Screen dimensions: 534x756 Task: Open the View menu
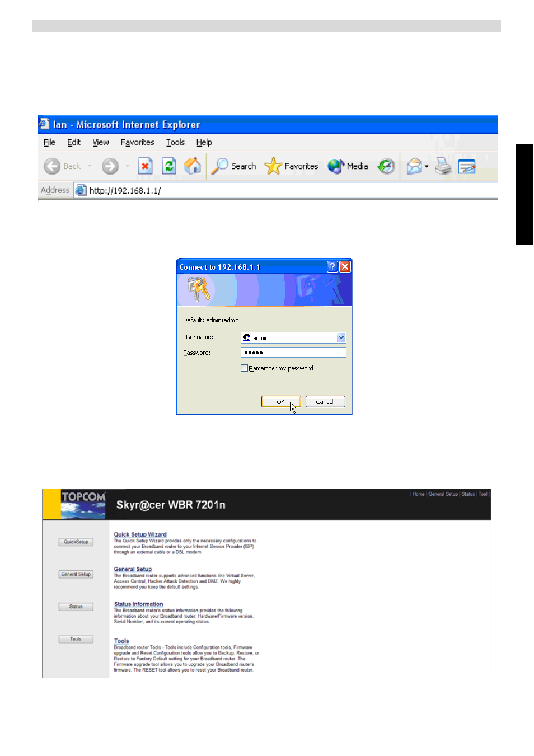[101, 143]
